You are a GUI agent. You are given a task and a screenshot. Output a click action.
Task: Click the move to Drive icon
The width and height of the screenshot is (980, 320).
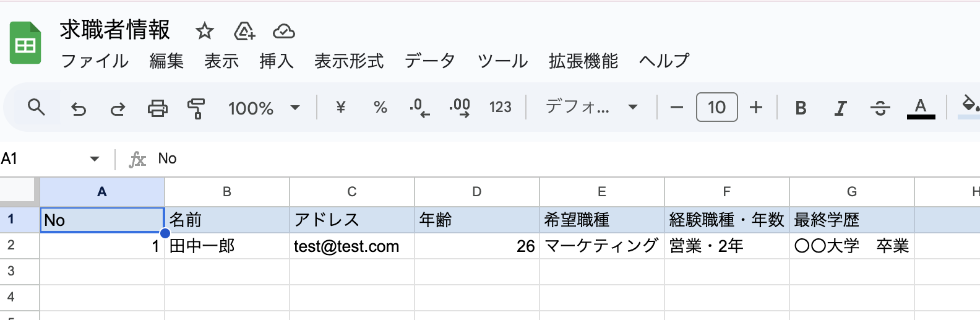[x=244, y=31]
